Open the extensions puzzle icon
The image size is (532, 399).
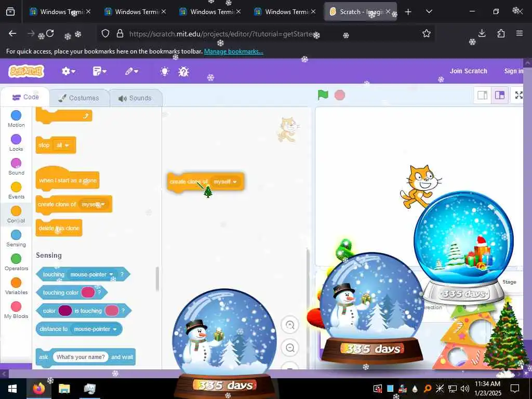[501, 33]
